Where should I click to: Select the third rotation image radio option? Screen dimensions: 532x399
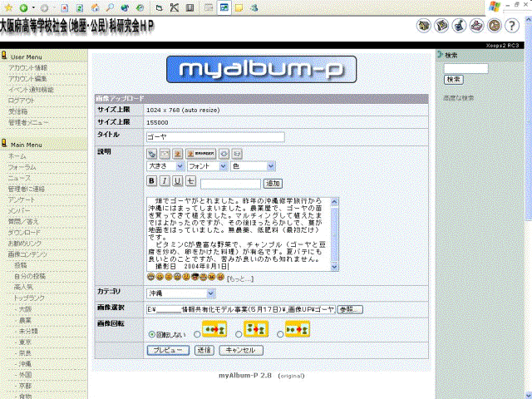280,334
